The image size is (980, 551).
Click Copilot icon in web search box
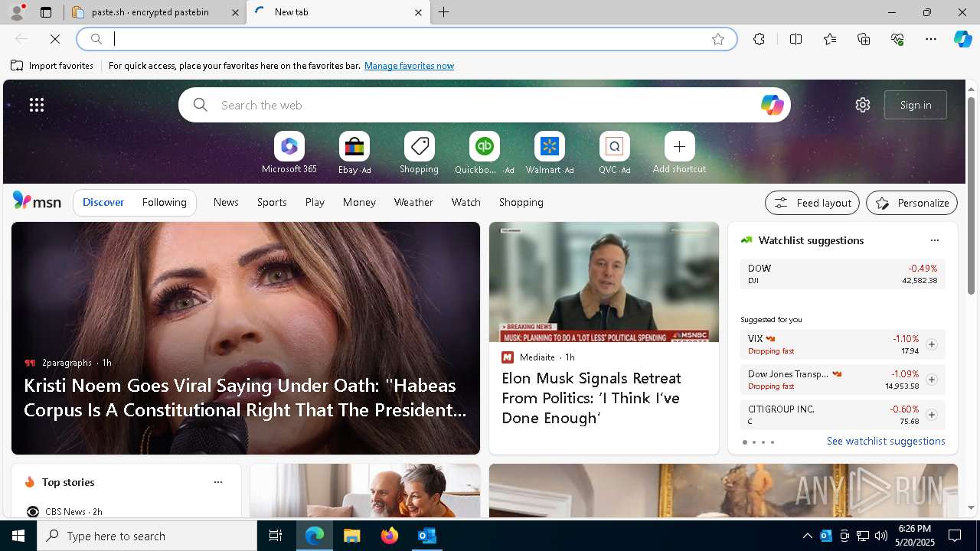click(772, 105)
